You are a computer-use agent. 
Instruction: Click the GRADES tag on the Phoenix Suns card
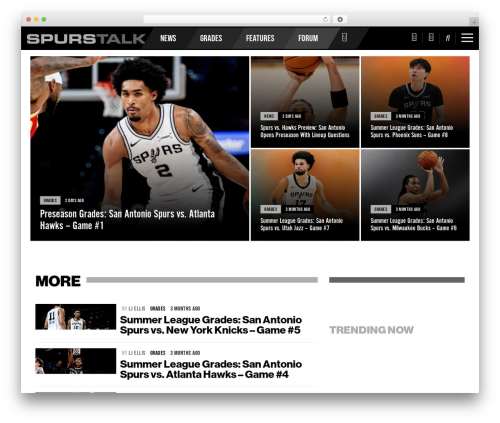coord(381,116)
